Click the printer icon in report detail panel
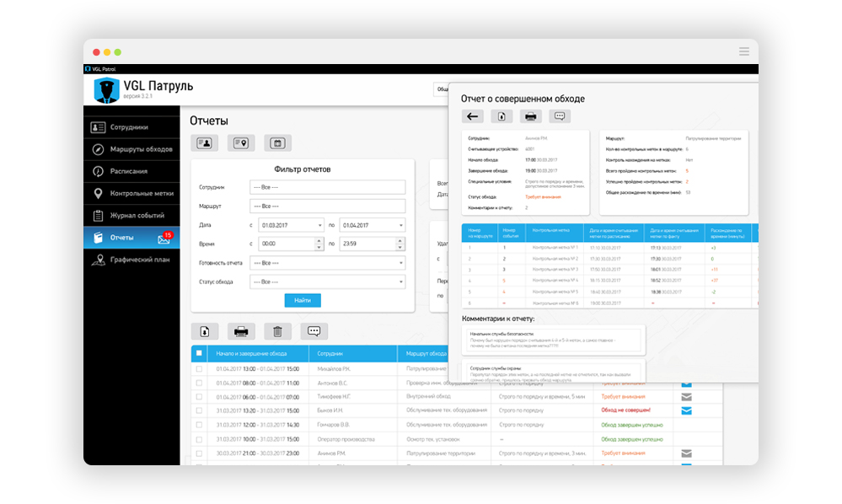The width and height of the screenshot is (842, 504). (530, 116)
